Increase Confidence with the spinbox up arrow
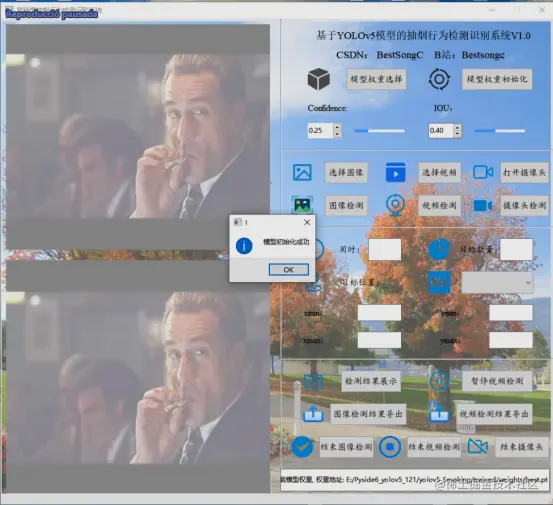The image size is (553, 505). click(x=337, y=127)
